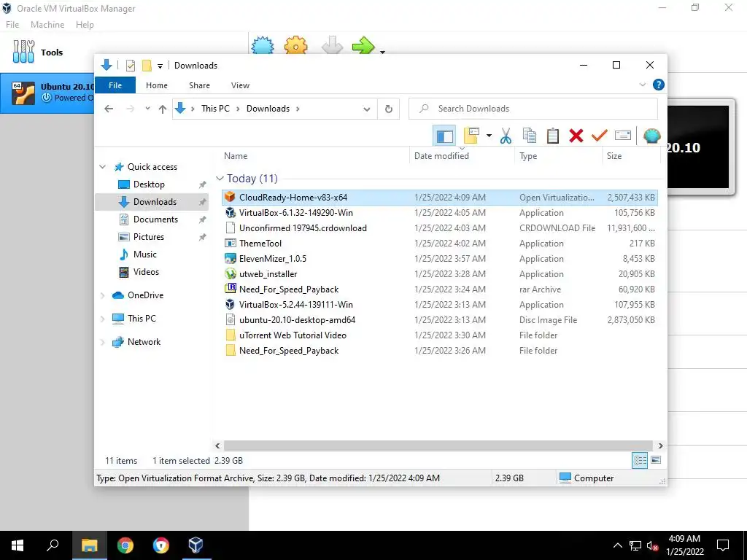Refresh the Downloads folder
This screenshot has width=747, height=560.
coord(389,109)
